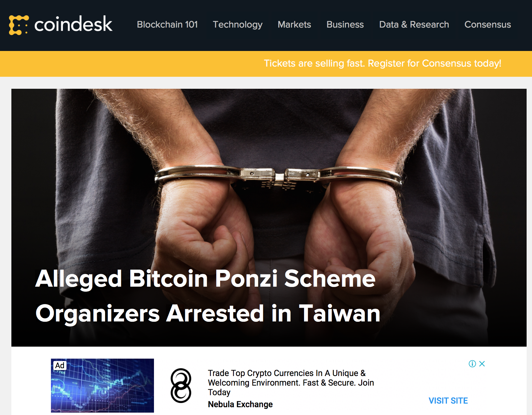Close the Nebula Exchange ad
The height and width of the screenshot is (415, 532).
[x=482, y=364]
